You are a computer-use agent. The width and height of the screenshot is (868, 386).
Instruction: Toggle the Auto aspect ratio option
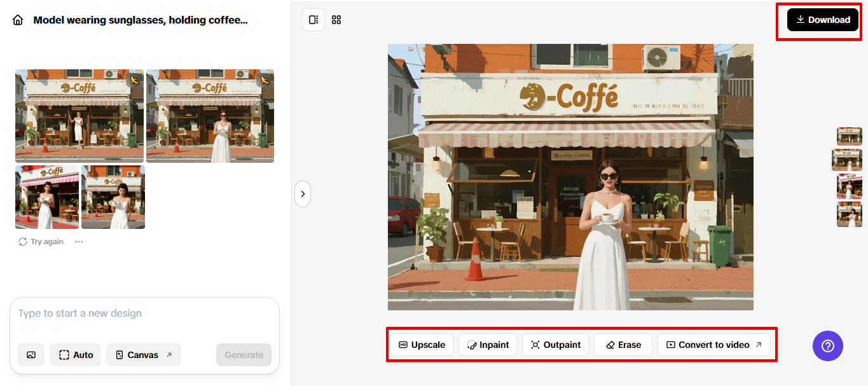[75, 354]
